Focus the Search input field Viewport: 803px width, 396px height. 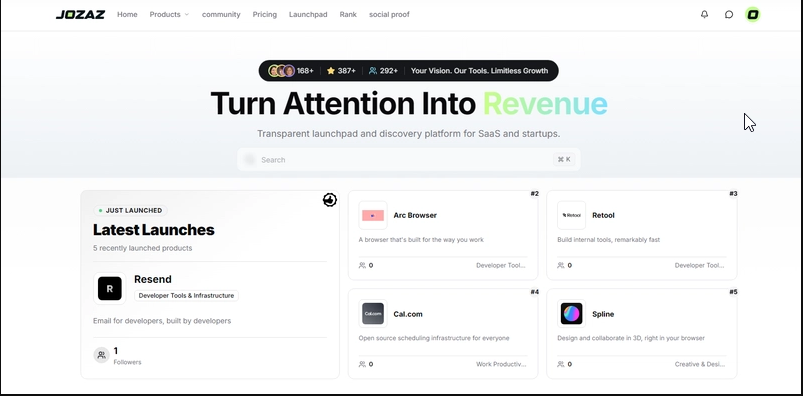point(409,160)
